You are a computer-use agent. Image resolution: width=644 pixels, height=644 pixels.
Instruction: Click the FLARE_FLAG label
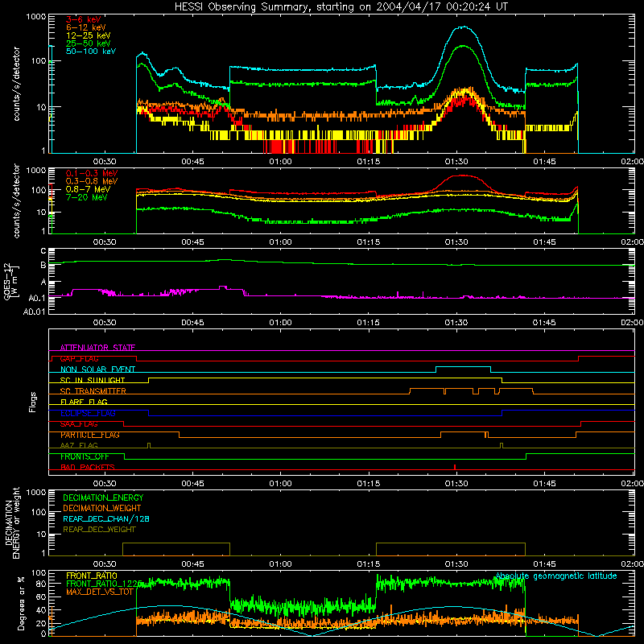pyautogui.click(x=84, y=402)
